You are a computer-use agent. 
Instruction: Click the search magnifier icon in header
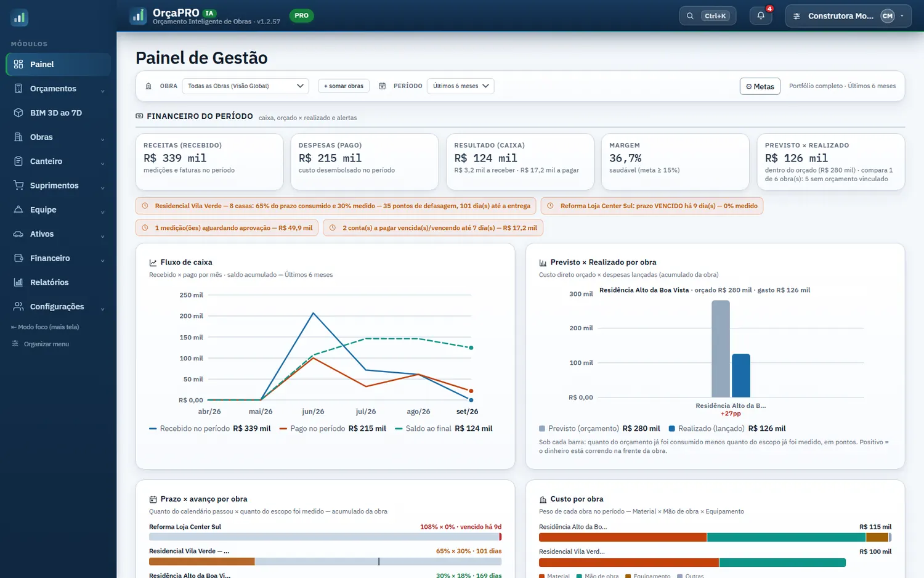tap(690, 16)
